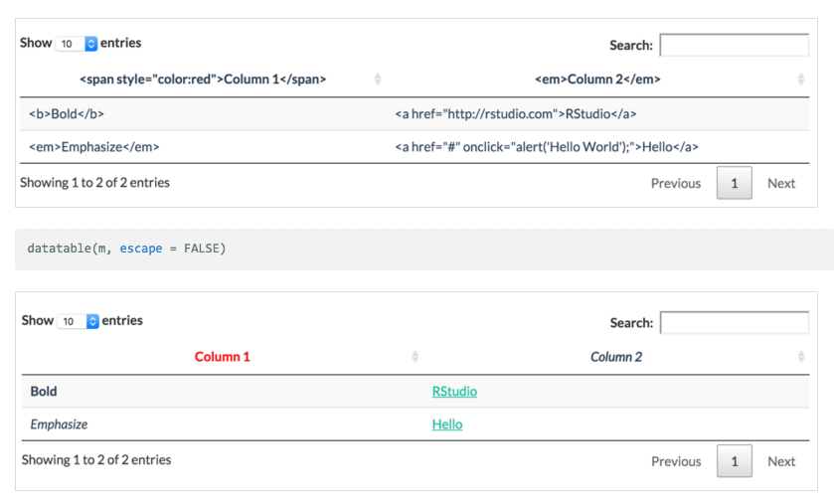Click the Search field of top table

tap(734, 45)
